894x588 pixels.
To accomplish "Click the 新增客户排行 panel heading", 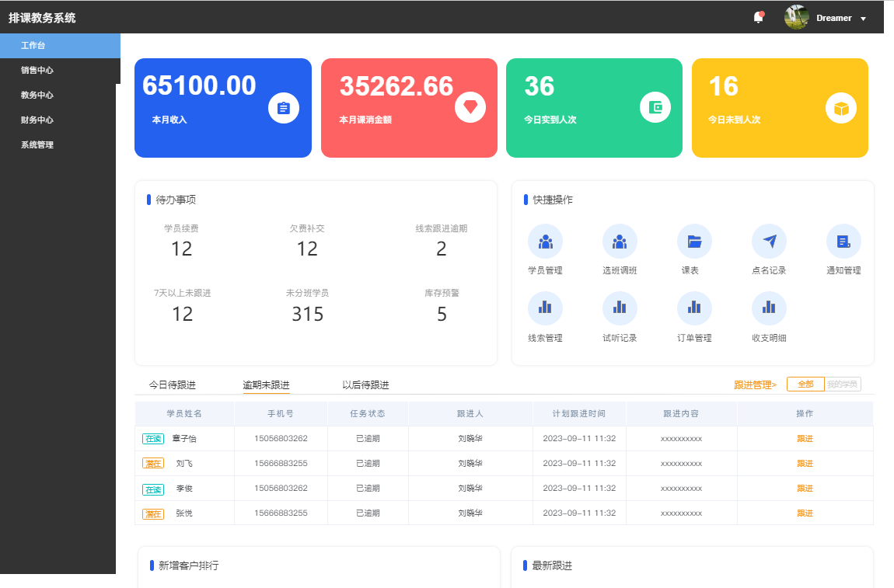I will [189, 565].
